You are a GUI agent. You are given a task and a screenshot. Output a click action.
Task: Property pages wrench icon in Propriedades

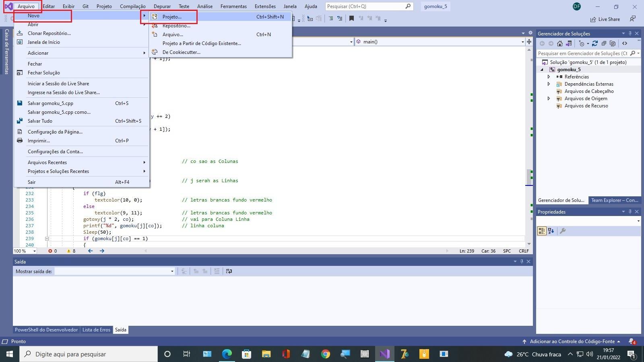563,231
